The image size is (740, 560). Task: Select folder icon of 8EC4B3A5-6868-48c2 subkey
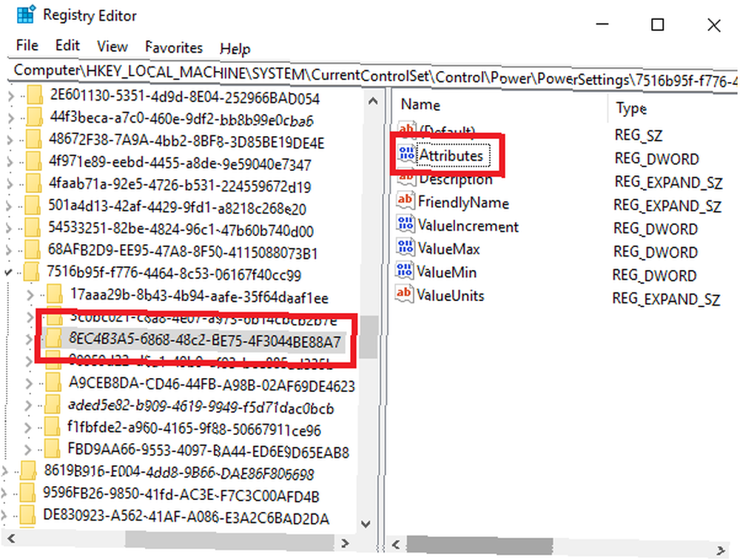pyautogui.click(x=53, y=338)
